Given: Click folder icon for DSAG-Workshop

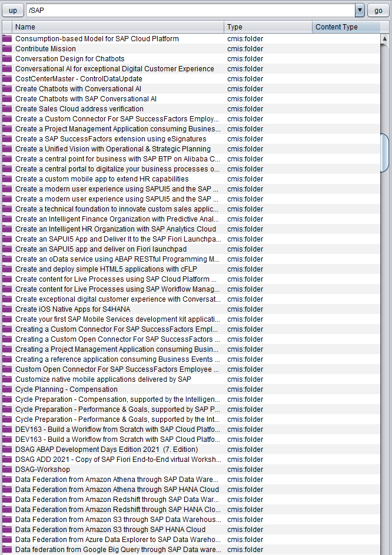Looking at the screenshot, I should [x=7, y=470].
